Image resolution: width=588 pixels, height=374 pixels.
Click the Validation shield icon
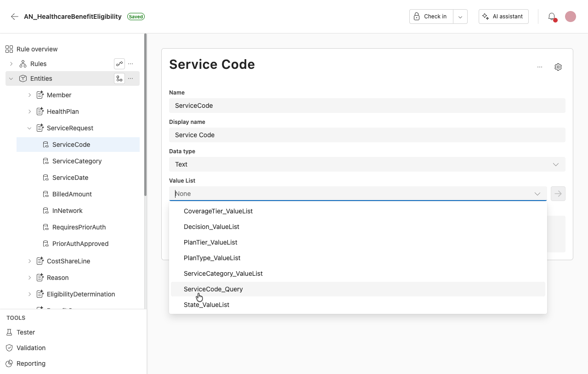(9, 348)
